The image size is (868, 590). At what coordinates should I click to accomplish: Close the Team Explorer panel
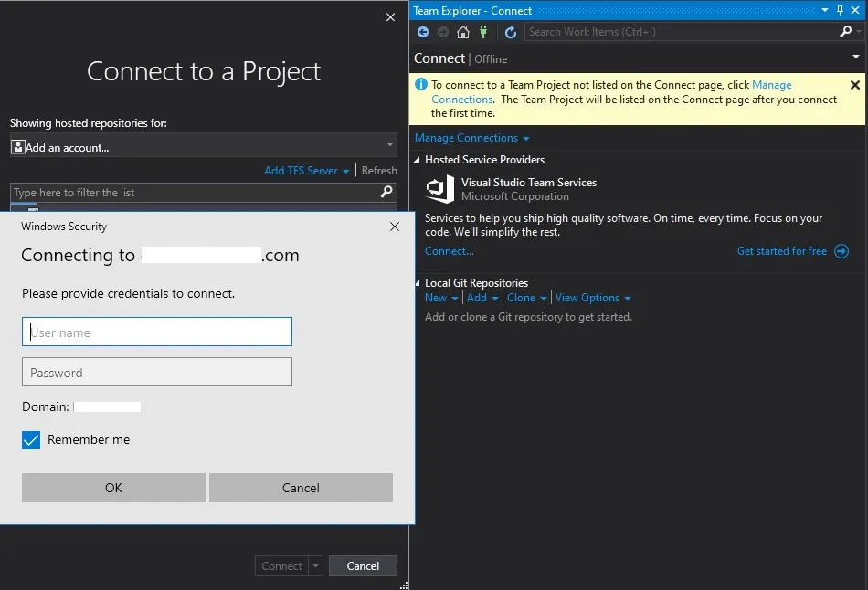pyautogui.click(x=854, y=10)
